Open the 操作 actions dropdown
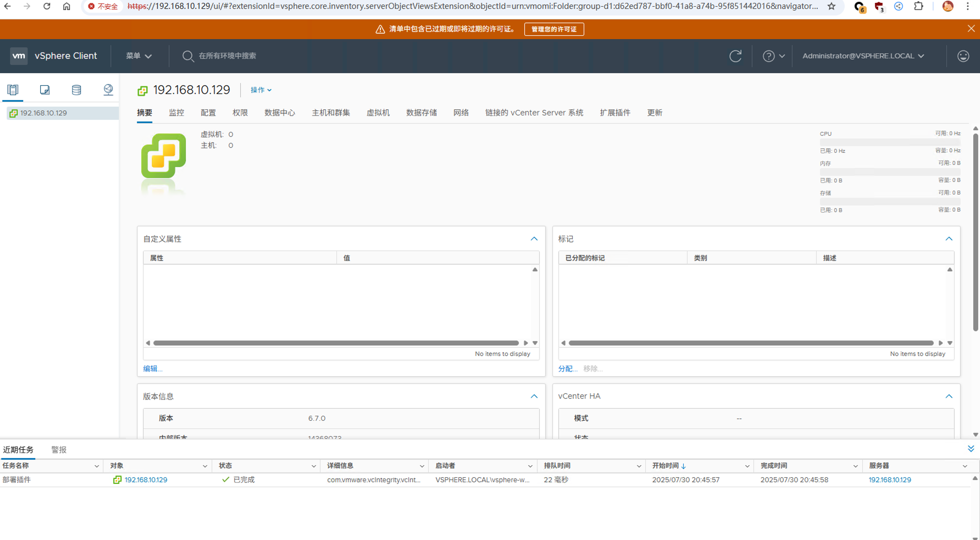Image resolution: width=980 pixels, height=540 pixels. click(261, 90)
